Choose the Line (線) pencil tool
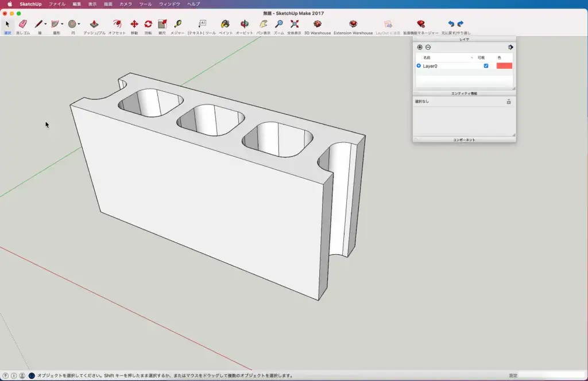Image resolution: width=588 pixels, height=381 pixels. coord(38,24)
